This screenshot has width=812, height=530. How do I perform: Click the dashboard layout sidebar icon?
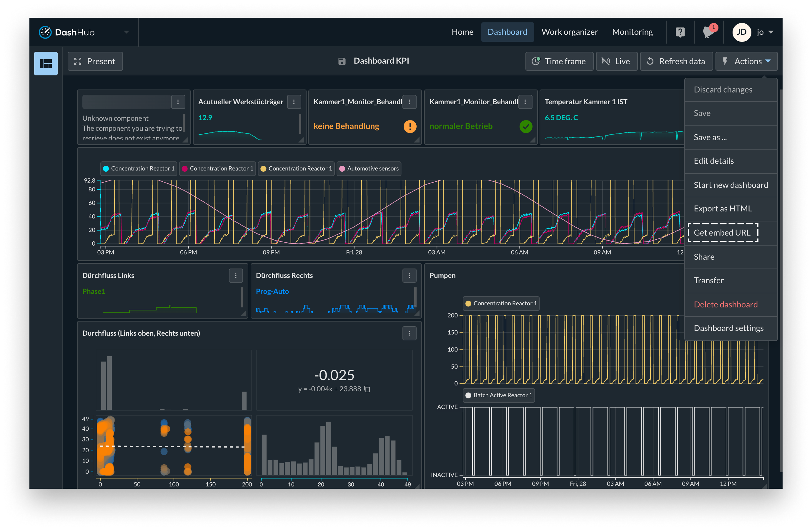click(x=46, y=64)
